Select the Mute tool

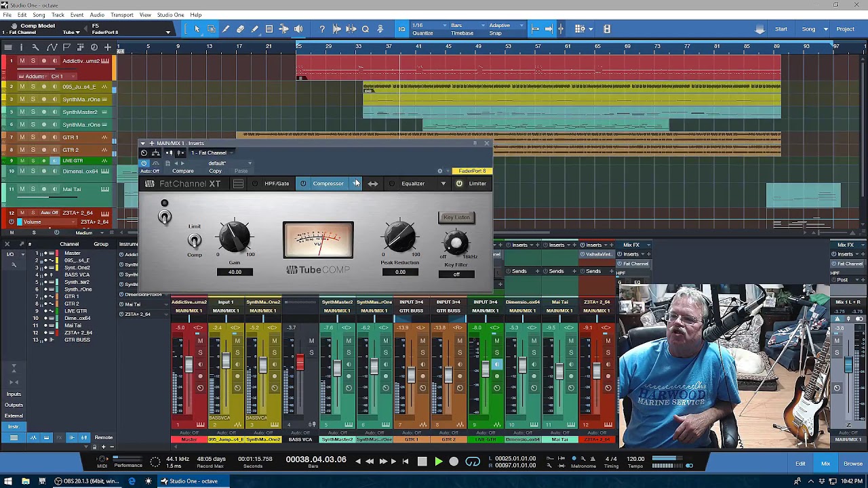click(269, 28)
